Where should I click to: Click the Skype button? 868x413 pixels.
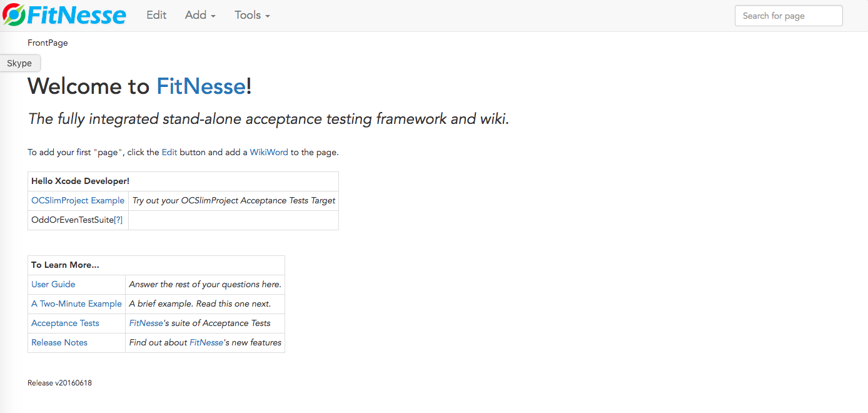[x=19, y=63]
